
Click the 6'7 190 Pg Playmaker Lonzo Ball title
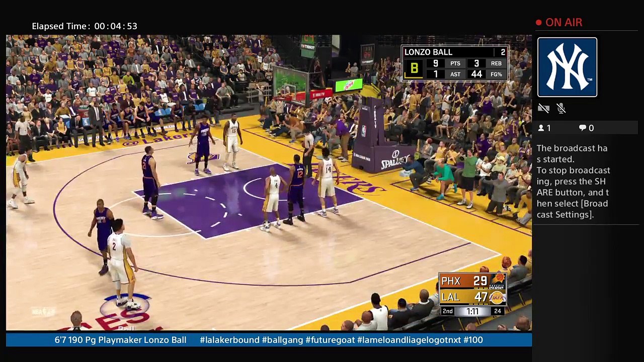tap(120, 340)
